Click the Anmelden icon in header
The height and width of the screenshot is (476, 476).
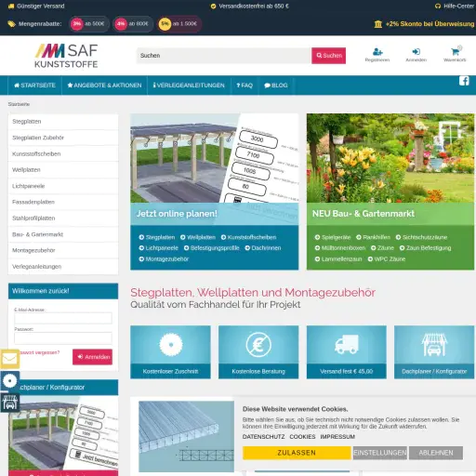[416, 51]
